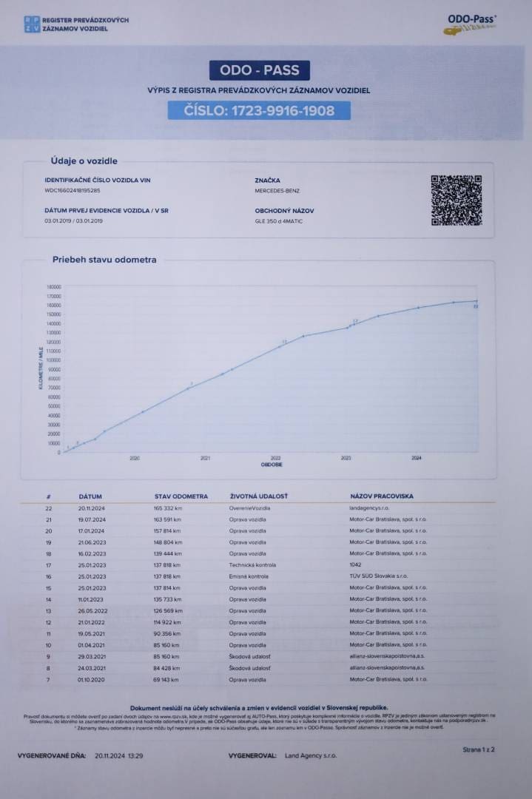The image size is (532, 799).
Task: Select the model name GLE 350 d 4MATIC
Action: [x=278, y=221]
